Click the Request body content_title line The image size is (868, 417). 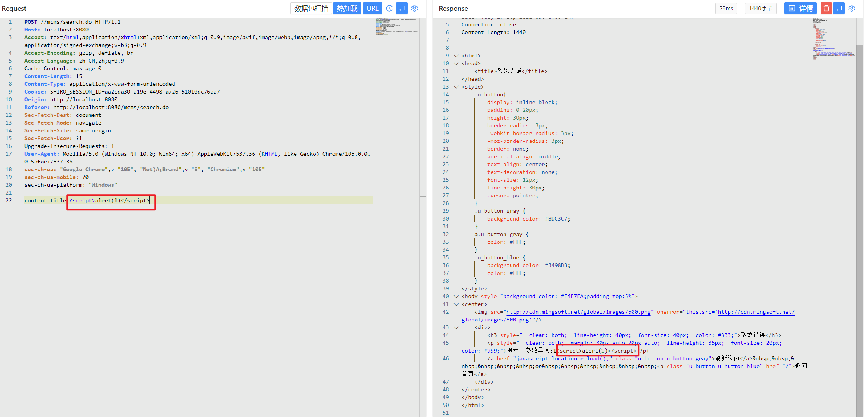coord(199,200)
